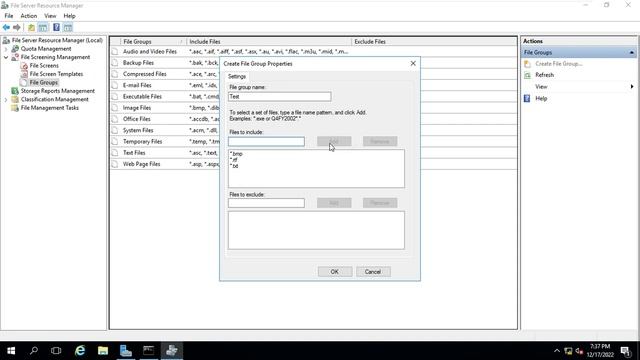Click Exclude Files column header

434,42
